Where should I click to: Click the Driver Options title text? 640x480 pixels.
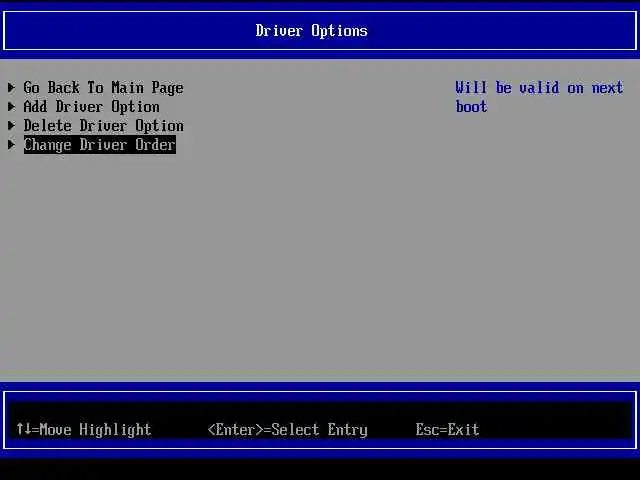(311, 31)
